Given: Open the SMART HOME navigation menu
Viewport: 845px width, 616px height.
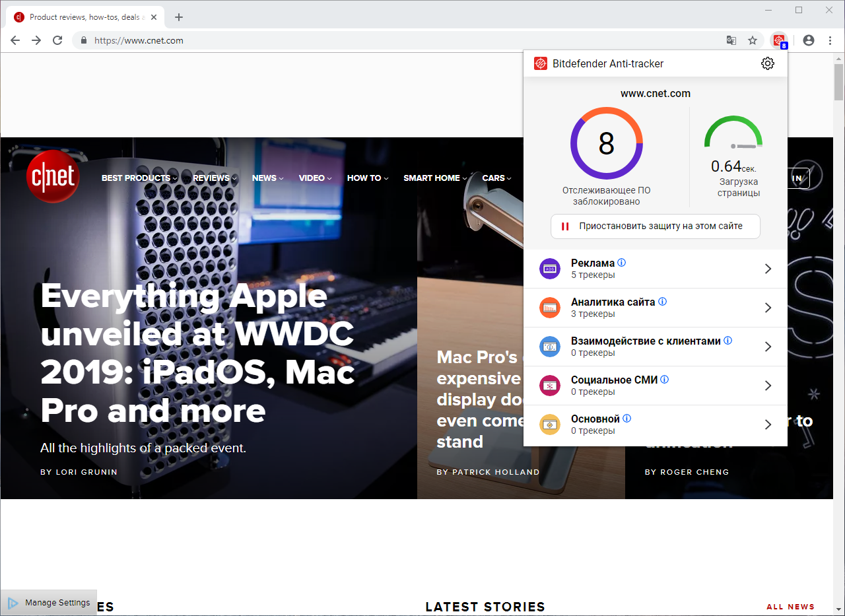Looking at the screenshot, I should coord(435,178).
